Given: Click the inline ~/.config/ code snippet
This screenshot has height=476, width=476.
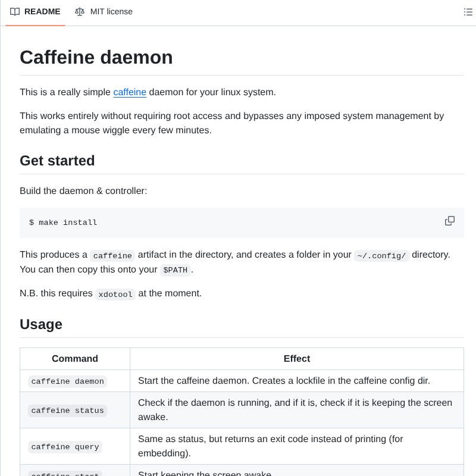Looking at the screenshot, I should click(381, 255).
